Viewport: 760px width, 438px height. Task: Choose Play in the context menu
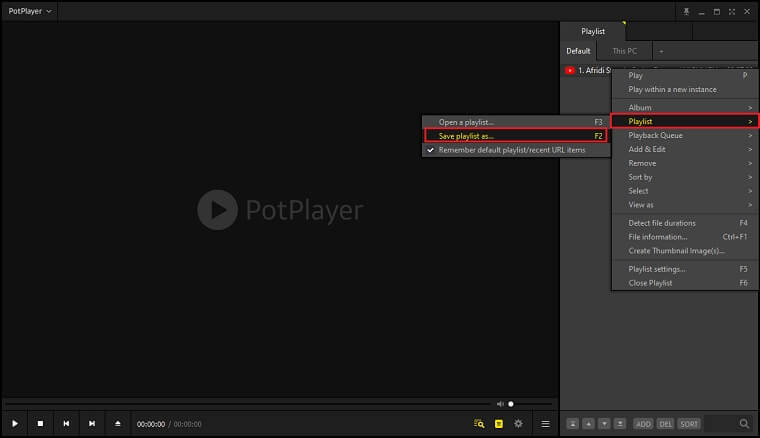tap(685, 76)
